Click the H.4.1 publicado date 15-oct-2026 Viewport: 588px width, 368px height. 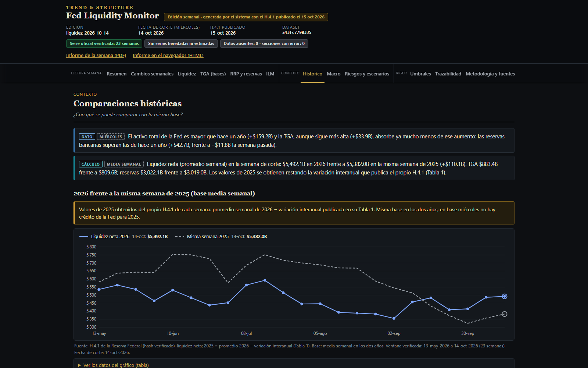[x=223, y=33]
